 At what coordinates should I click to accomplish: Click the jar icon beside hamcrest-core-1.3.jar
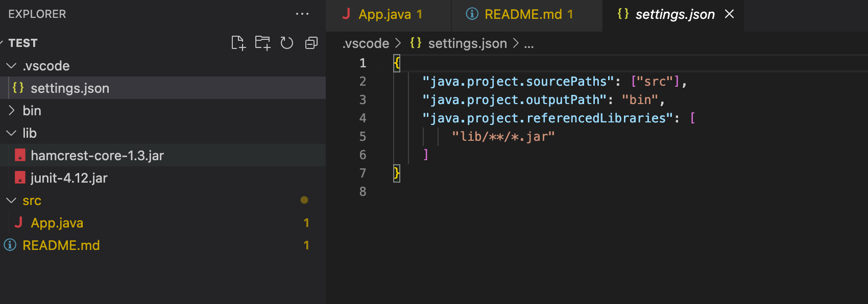pyautogui.click(x=20, y=155)
